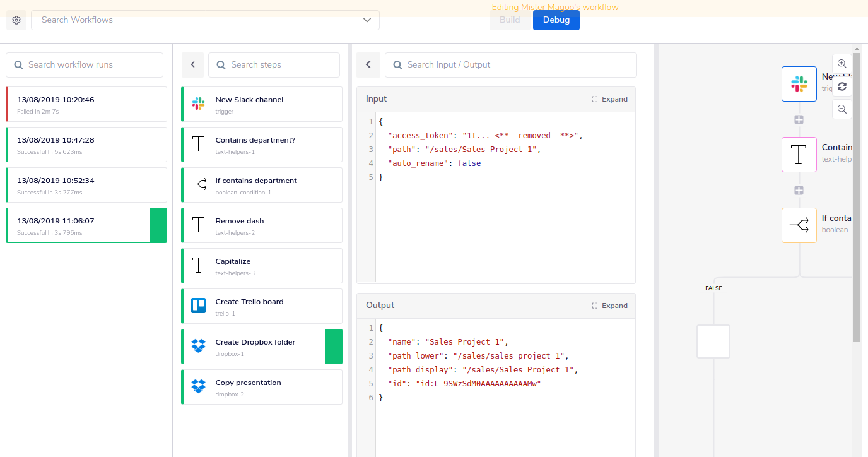Select the run 13/08/2019 11:06:07
This screenshot has width=868, height=457.
(86, 225)
